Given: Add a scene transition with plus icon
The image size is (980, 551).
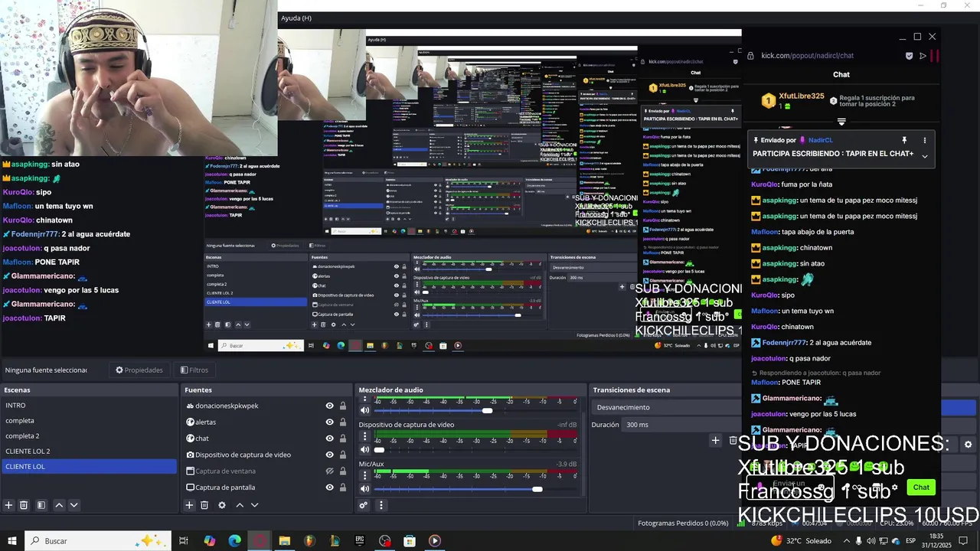Looking at the screenshot, I should [715, 440].
